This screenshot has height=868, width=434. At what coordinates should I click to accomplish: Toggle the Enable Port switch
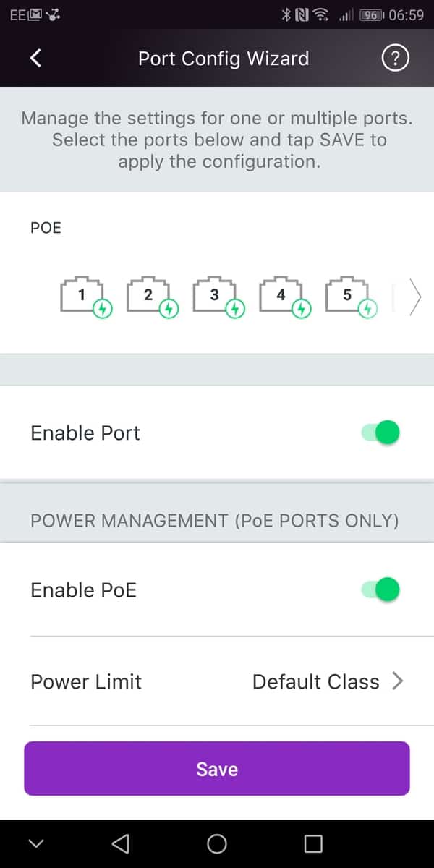coord(380,433)
